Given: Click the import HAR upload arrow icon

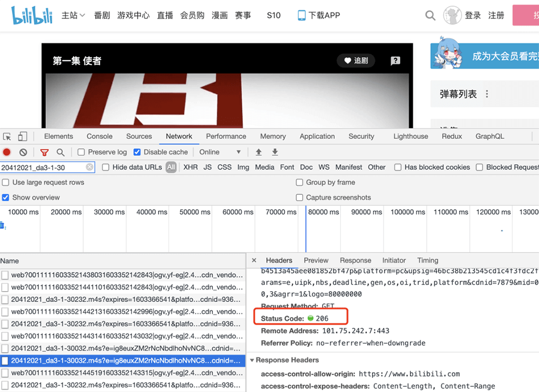Looking at the screenshot, I should click(x=259, y=152).
